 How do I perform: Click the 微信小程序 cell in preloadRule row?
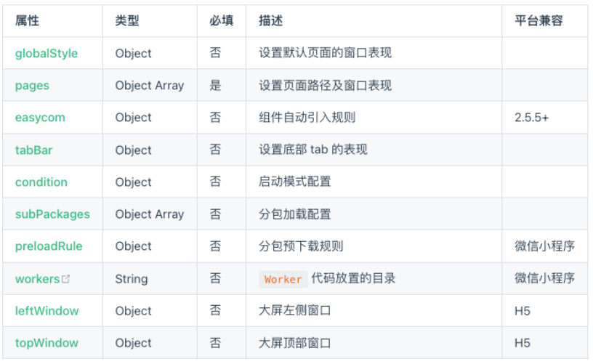pyautogui.click(x=544, y=246)
